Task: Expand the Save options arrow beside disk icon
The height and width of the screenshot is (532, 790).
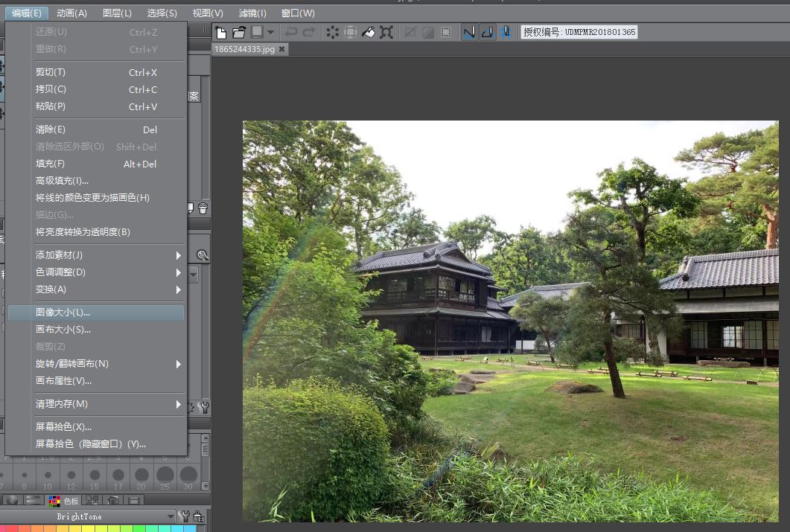Action: [270, 32]
